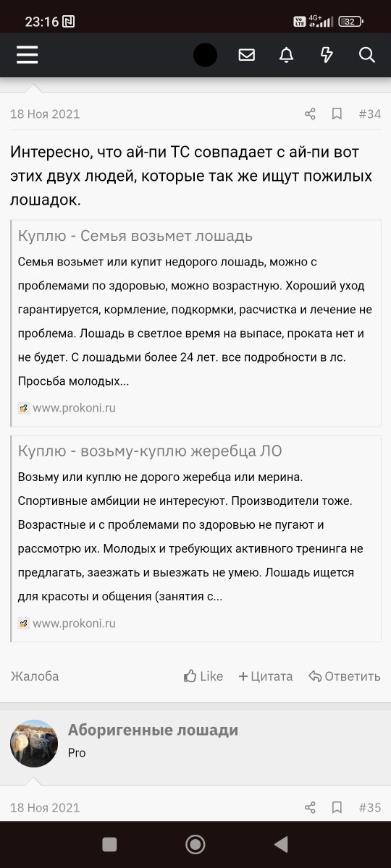Viewport: 391px width, 868px height.
Task: Open the hamburger navigation menu
Action: coord(28,55)
